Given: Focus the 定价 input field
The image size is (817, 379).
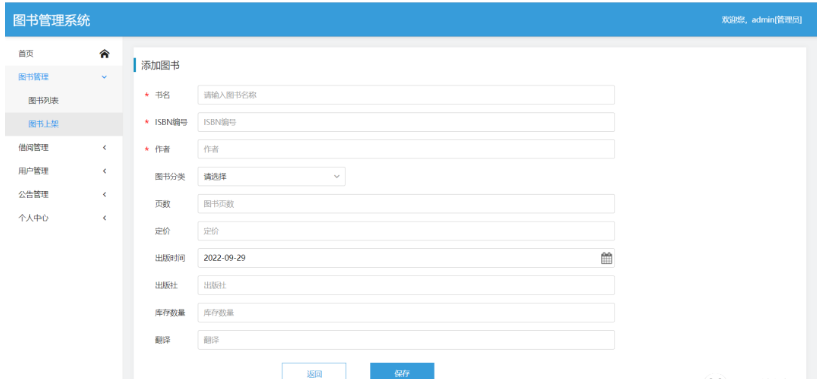Looking at the screenshot, I should [x=406, y=231].
